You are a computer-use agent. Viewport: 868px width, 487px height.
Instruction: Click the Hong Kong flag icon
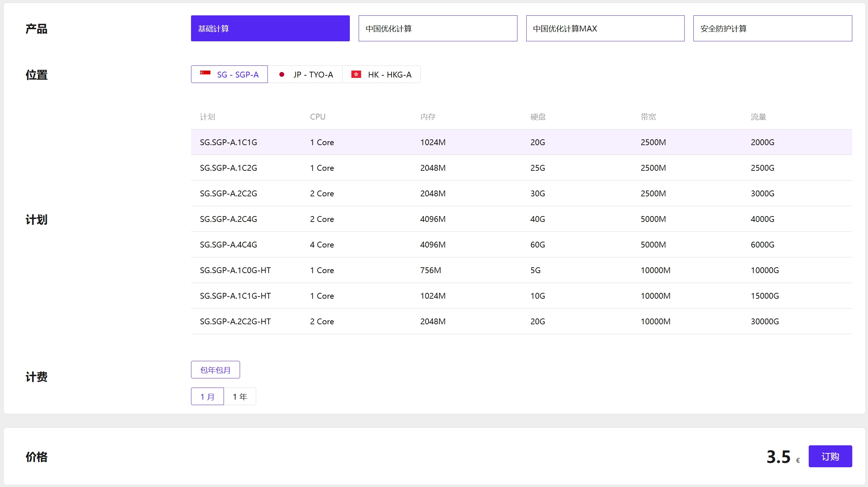(356, 75)
